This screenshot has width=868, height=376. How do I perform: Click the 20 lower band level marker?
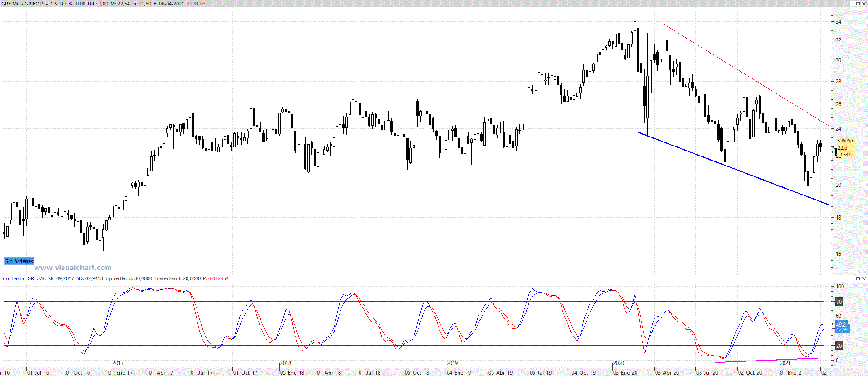pyautogui.click(x=839, y=346)
